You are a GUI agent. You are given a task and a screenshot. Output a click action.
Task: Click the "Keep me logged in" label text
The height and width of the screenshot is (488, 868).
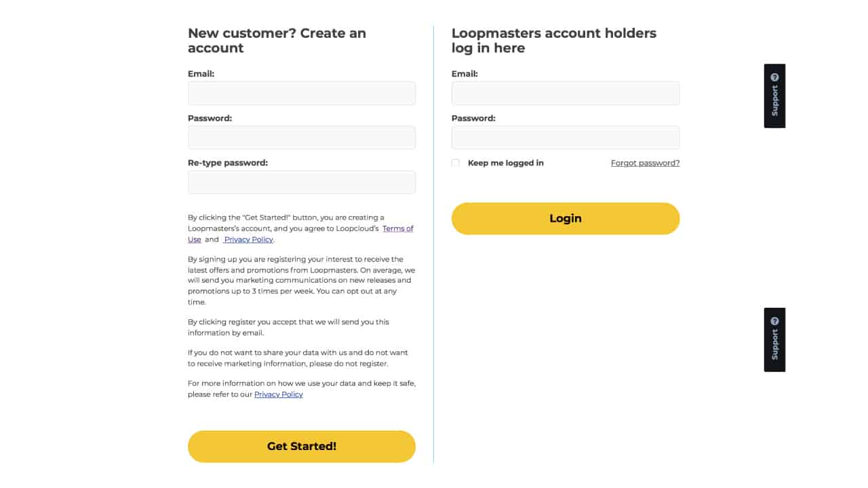pyautogui.click(x=505, y=163)
